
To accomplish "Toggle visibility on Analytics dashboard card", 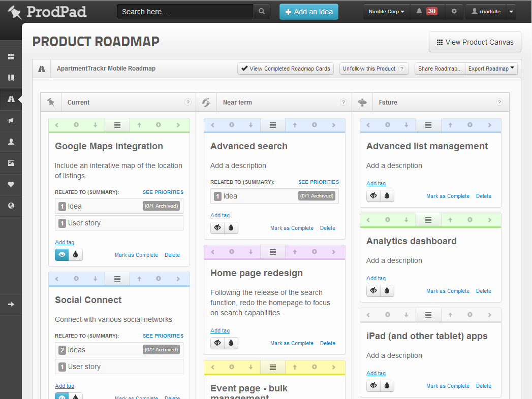I will click(x=373, y=291).
